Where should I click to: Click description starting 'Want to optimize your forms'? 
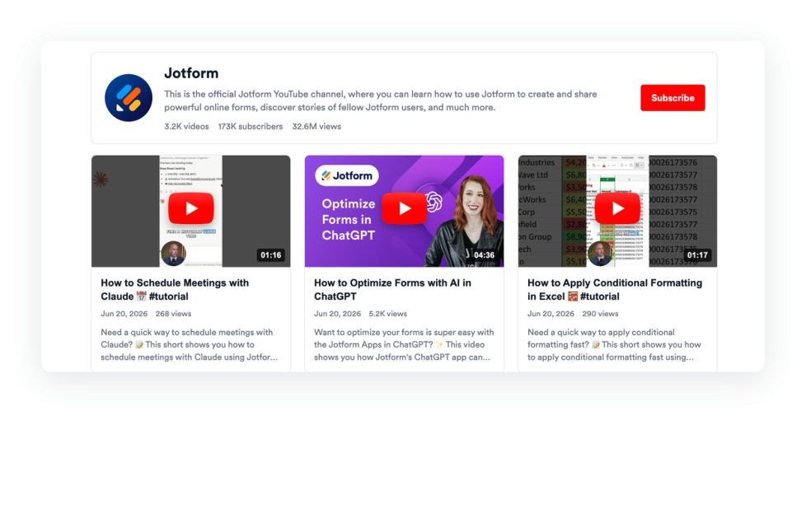[404, 344]
